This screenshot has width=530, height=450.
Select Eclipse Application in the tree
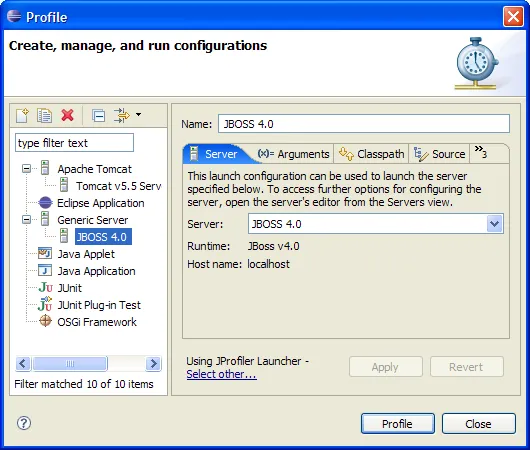[x=101, y=203]
